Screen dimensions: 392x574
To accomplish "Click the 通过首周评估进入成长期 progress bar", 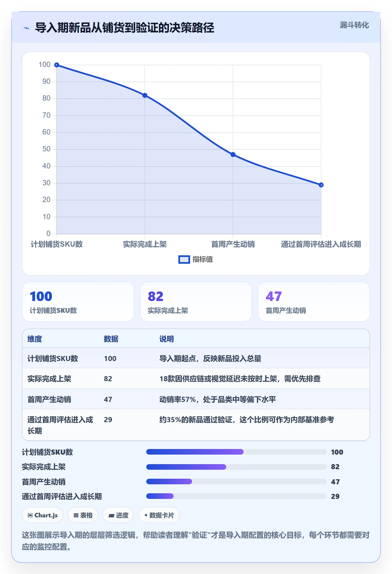I will [x=236, y=496].
